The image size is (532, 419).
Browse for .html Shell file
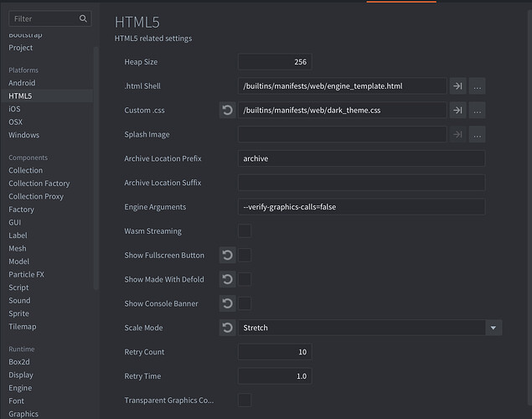tap(477, 85)
